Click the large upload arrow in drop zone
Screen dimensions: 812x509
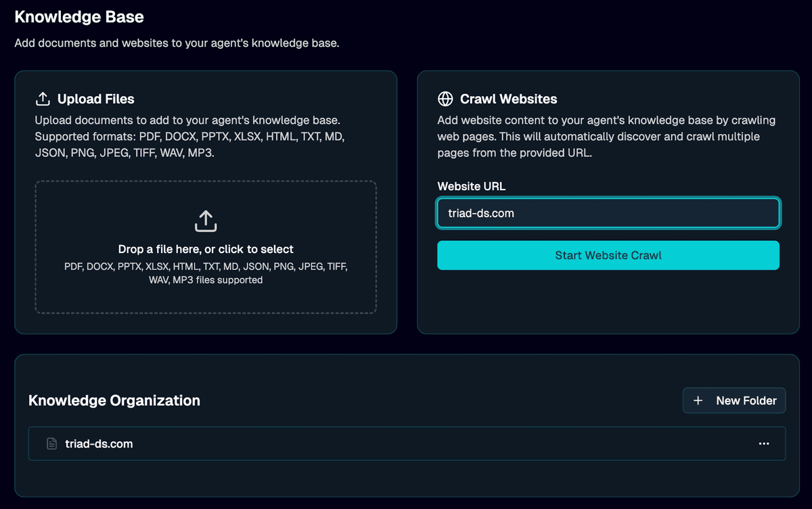(206, 221)
